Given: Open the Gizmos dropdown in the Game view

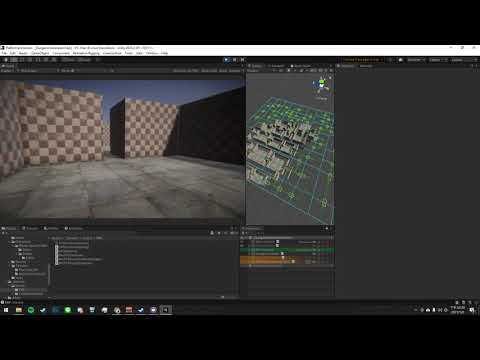Looking at the screenshot, I should 235,71.
